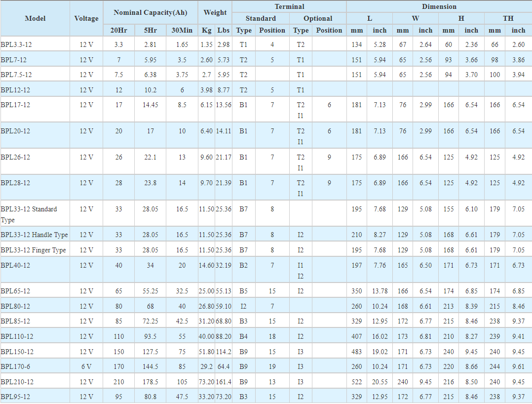532x404 pixels.
Task: Click the Model column header
Action: tap(35, 18)
